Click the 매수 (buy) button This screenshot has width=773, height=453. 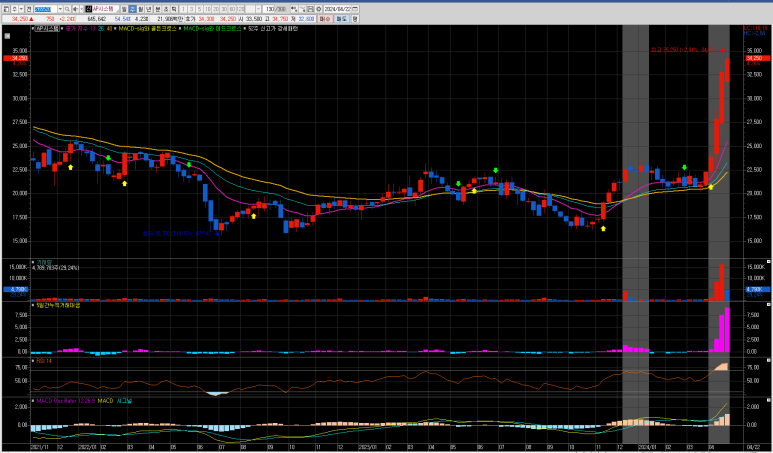pyautogui.click(x=324, y=19)
